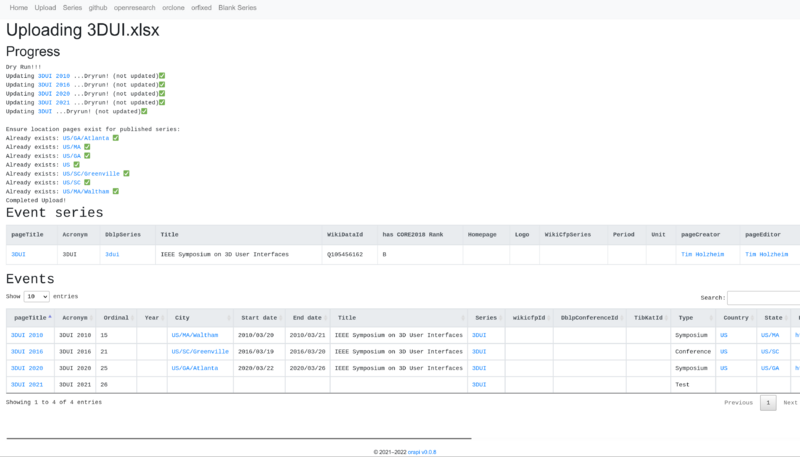The width and height of the screenshot is (800, 457).
Task: Sort Events table by Ordinal
Action: pyautogui.click(x=116, y=318)
